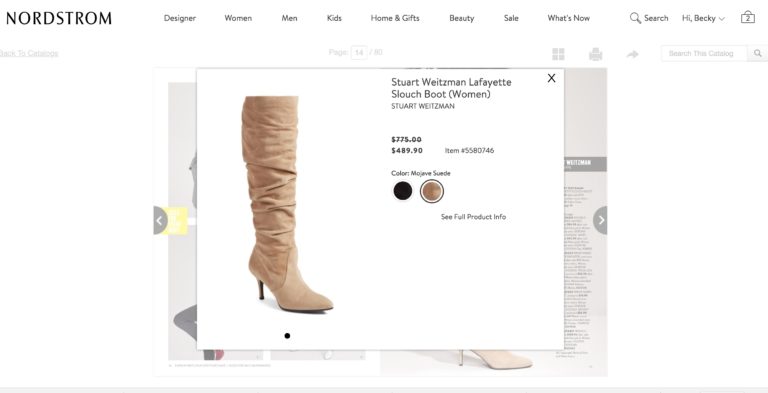Viewport: 768px width, 393px height.
Task: Expand the Hi, Becky account dropdown
Action: 703,18
